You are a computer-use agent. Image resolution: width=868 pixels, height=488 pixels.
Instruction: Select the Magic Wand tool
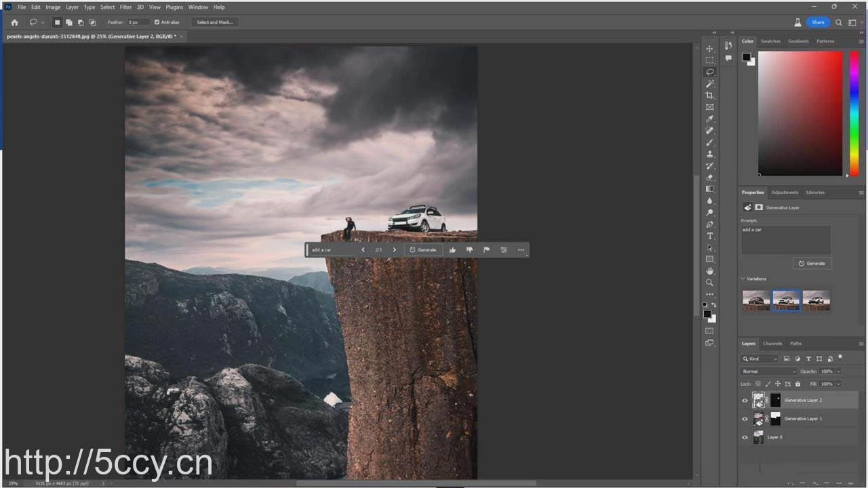(x=710, y=83)
